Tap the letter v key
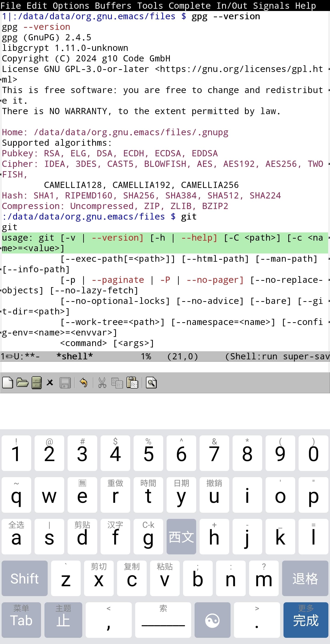 pos(165,578)
